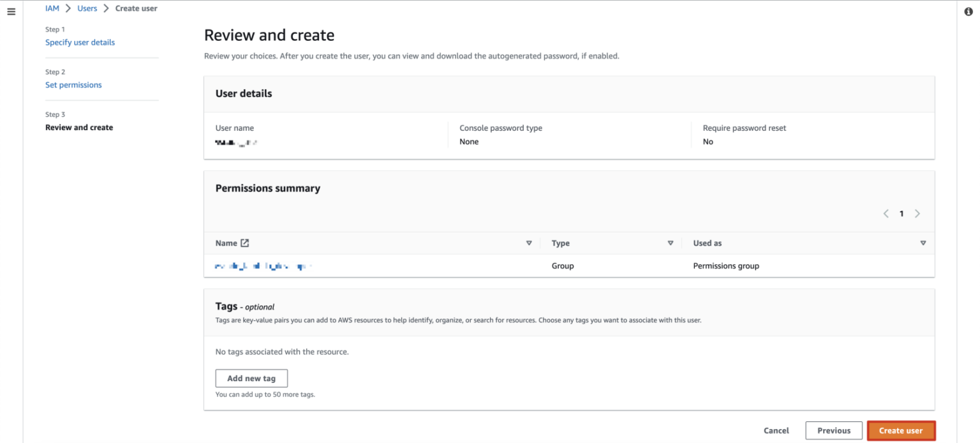Navigate to Step 2 Set permissions

click(73, 84)
